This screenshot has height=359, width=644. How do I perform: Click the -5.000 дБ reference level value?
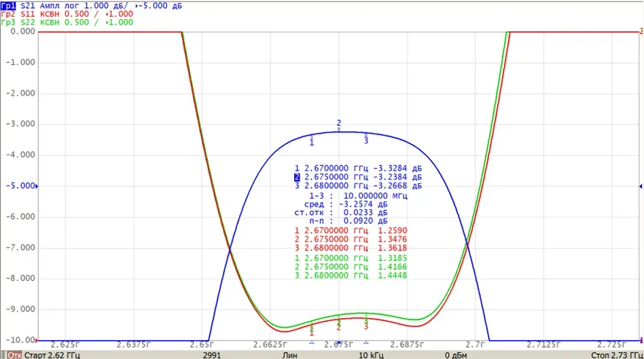(158, 5)
